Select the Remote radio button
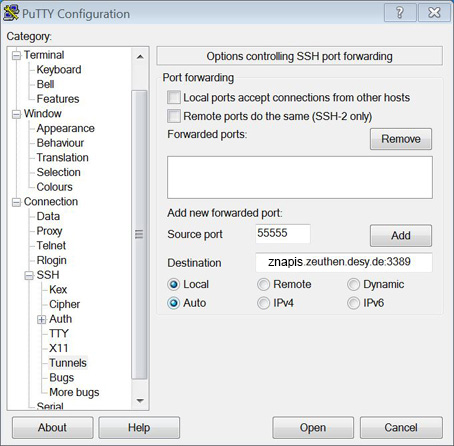 [263, 285]
